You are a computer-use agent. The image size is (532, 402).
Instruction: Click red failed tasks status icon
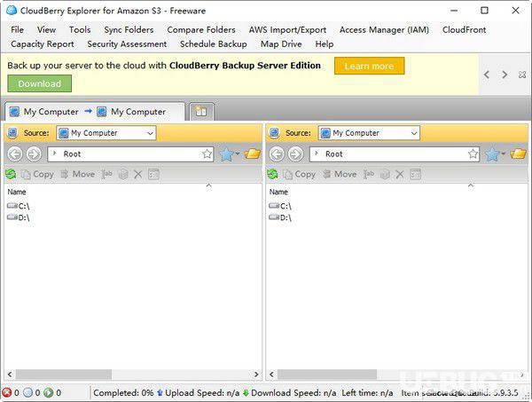click(7, 392)
